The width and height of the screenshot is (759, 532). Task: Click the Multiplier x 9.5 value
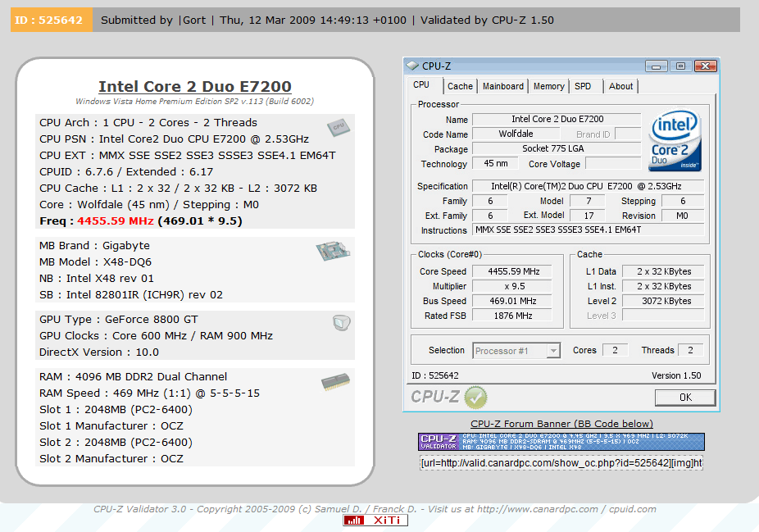click(x=512, y=287)
